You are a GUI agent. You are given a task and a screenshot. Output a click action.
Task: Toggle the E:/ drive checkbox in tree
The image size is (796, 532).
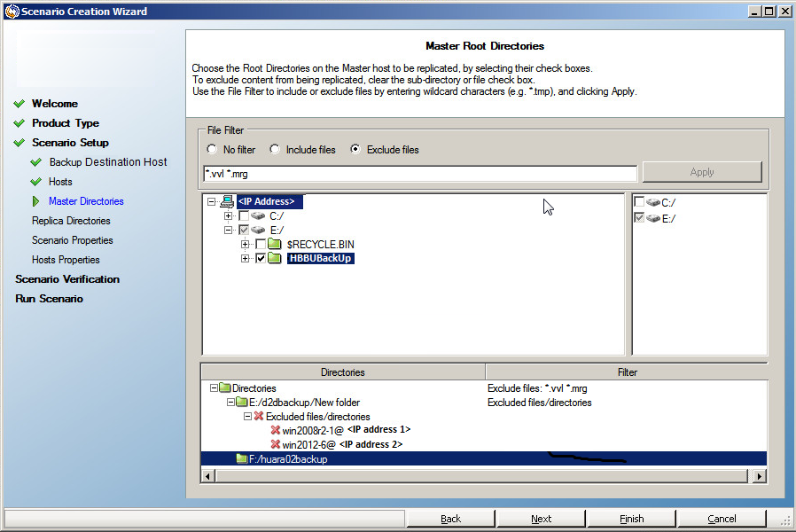[x=244, y=230]
